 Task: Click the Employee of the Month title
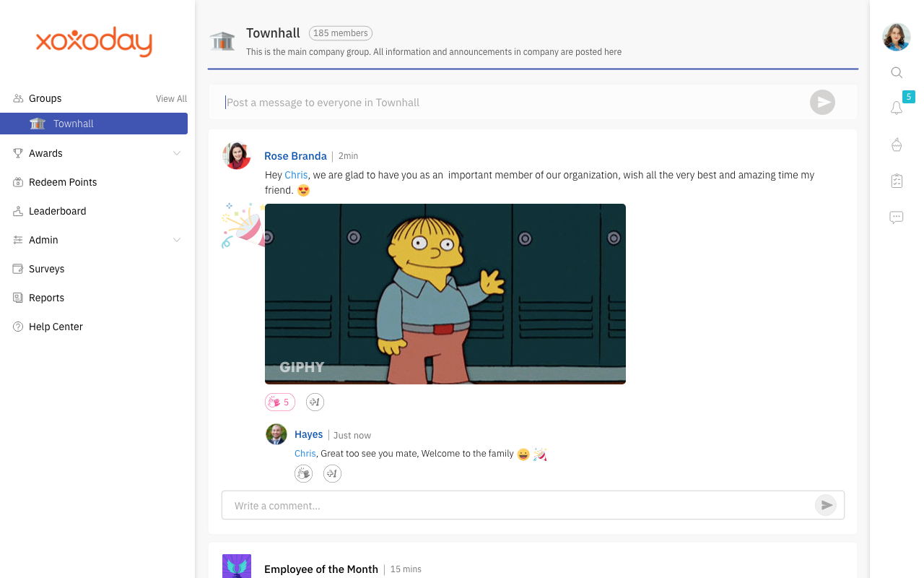pyautogui.click(x=321, y=569)
